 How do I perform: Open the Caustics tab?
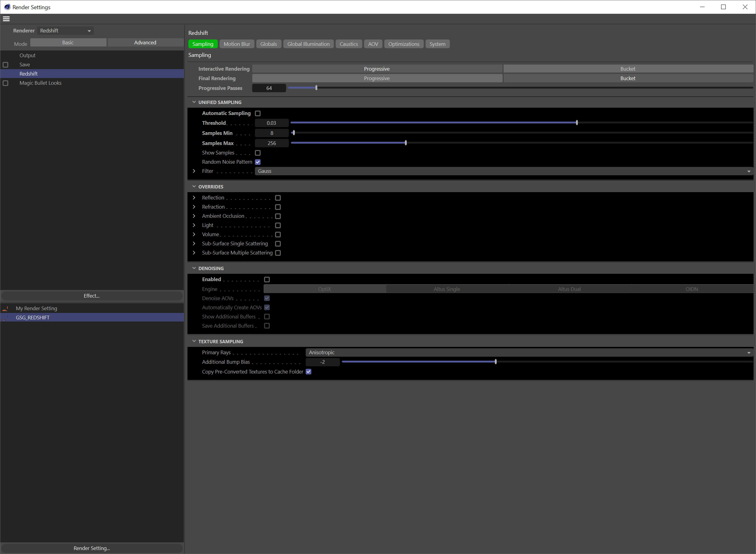pos(349,44)
